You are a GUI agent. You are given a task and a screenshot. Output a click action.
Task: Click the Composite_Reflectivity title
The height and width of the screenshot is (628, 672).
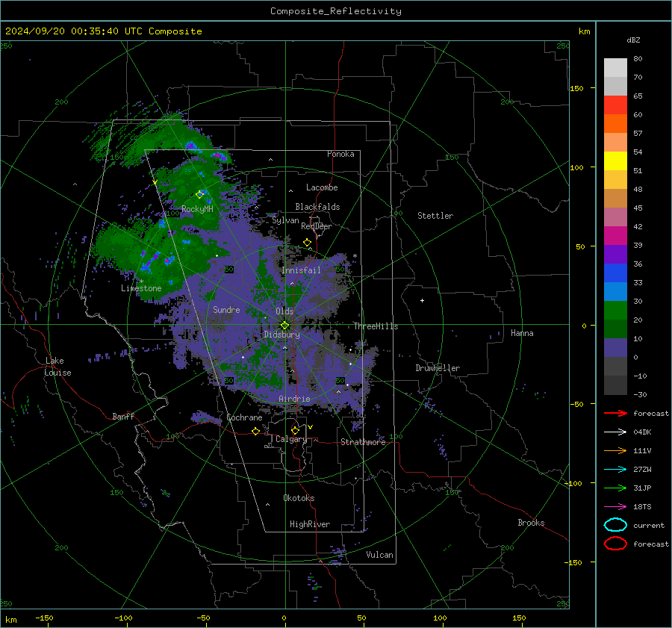[x=335, y=11]
